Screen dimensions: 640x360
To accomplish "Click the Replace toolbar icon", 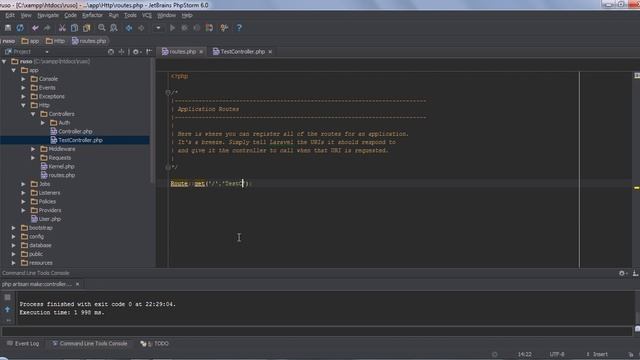I will click(114, 28).
